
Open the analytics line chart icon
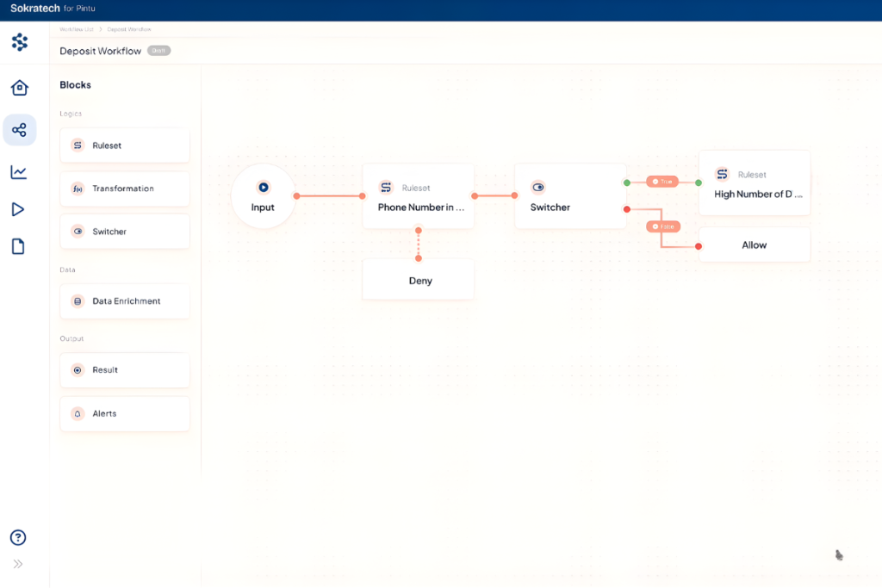[19, 172]
